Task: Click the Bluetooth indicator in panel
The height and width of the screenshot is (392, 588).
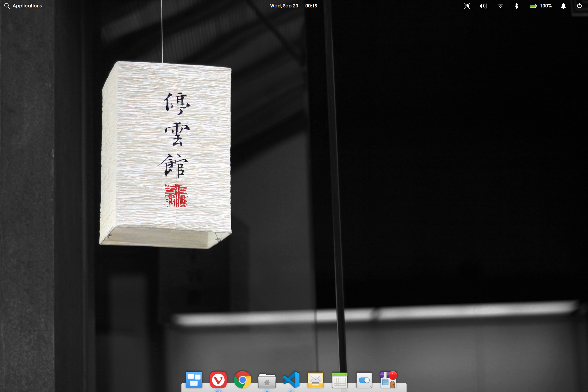Action: point(516,6)
